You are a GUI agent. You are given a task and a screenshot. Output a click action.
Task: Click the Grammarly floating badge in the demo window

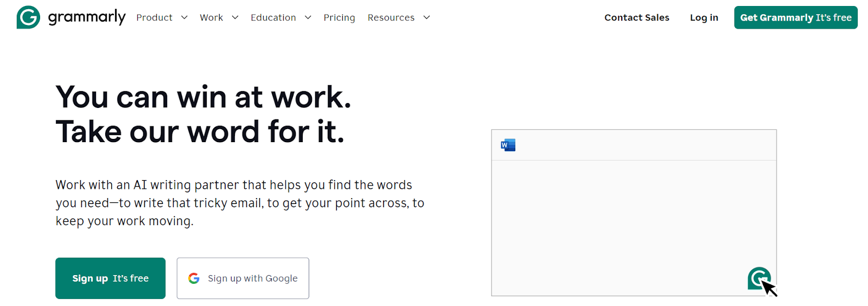759,278
